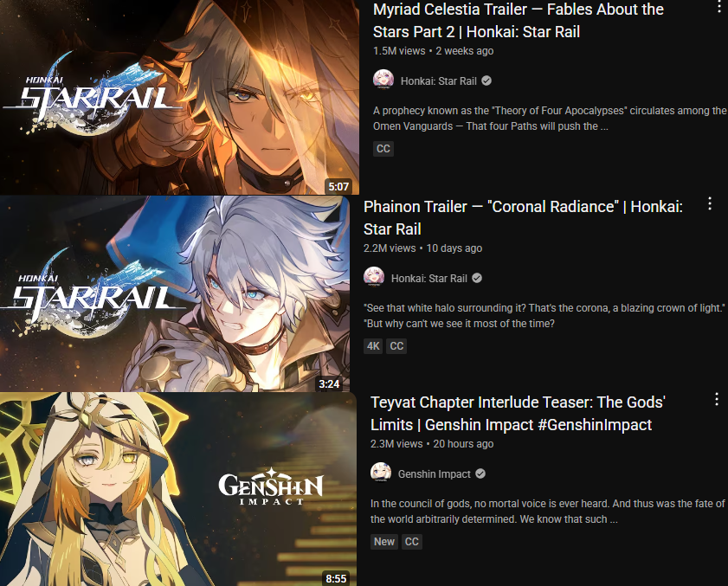
Task: Open the Myriad Celestia Trailer thumbnail
Action: pos(179,97)
